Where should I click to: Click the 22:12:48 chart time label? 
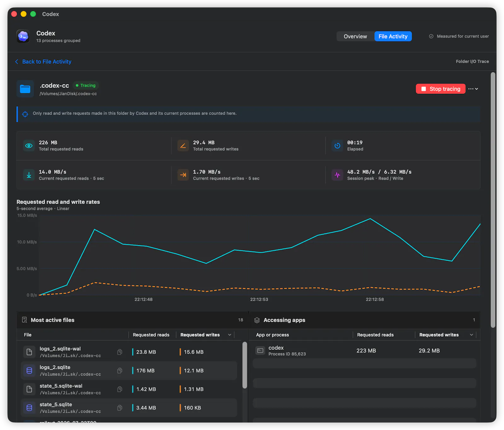[143, 299]
